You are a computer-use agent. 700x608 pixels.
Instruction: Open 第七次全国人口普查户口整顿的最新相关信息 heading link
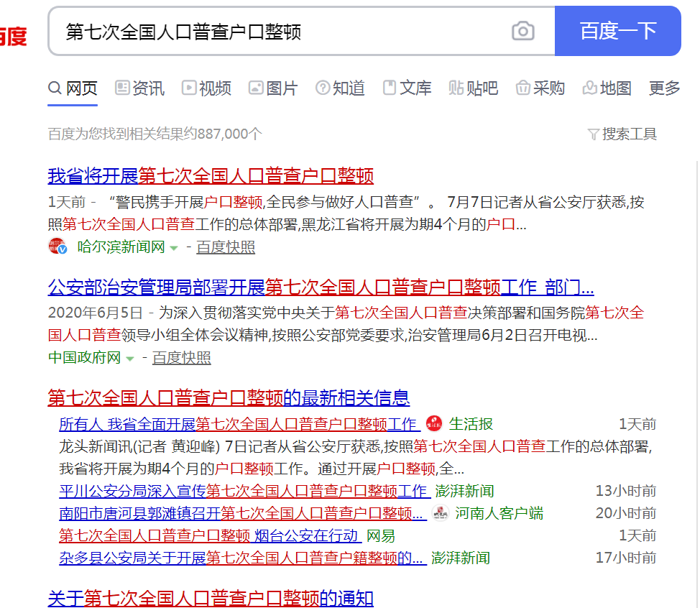click(229, 397)
